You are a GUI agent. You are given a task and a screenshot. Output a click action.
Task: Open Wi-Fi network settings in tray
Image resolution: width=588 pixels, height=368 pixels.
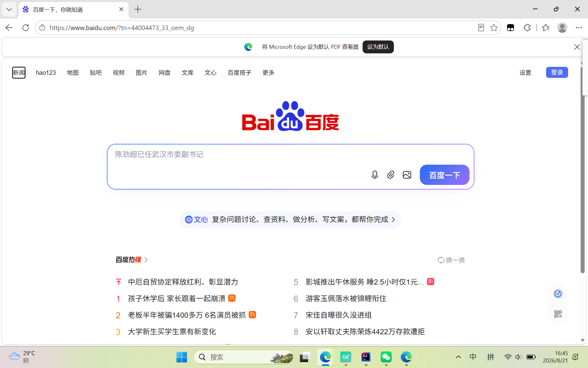[x=508, y=357]
